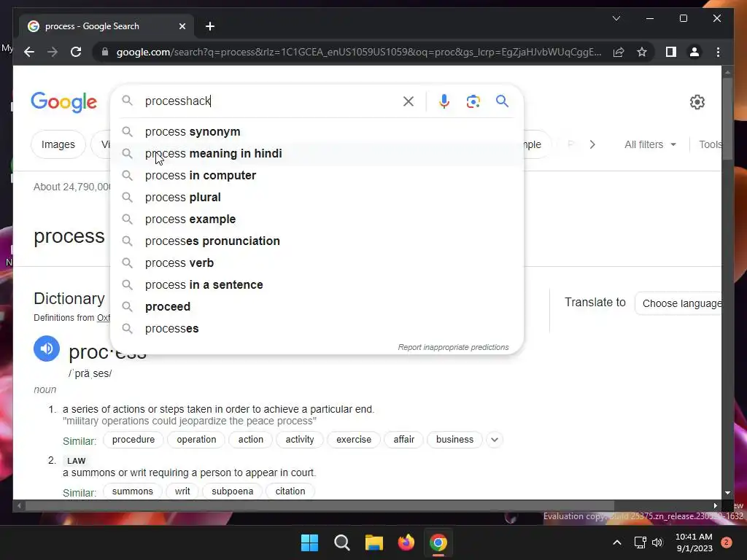Click the similar word subpoena

pos(232,491)
